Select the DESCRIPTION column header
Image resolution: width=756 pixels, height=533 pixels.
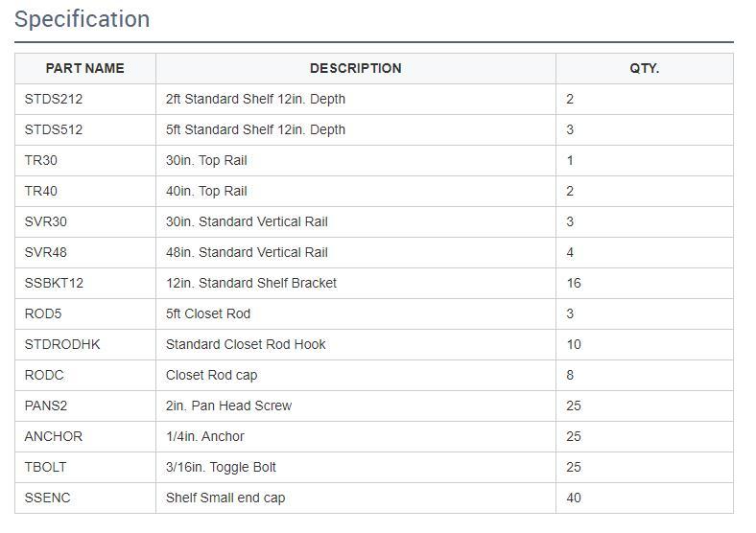(x=356, y=68)
